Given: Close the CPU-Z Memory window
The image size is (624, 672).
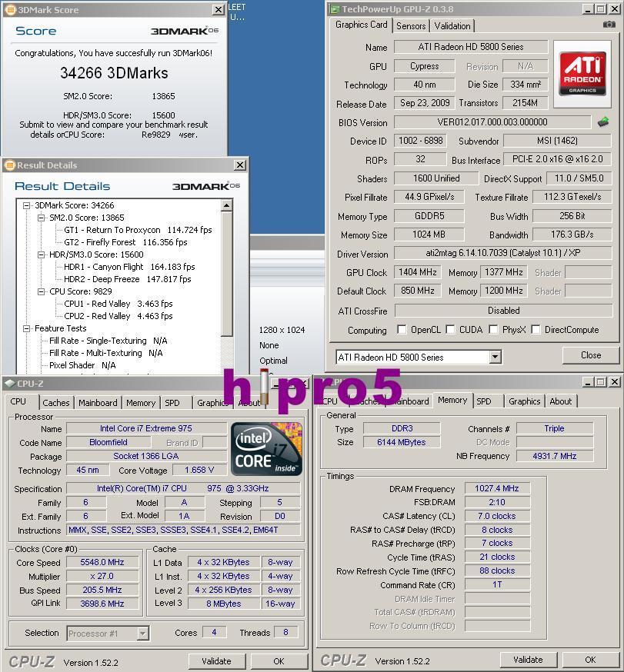Looking at the screenshot, I should pos(615,381).
